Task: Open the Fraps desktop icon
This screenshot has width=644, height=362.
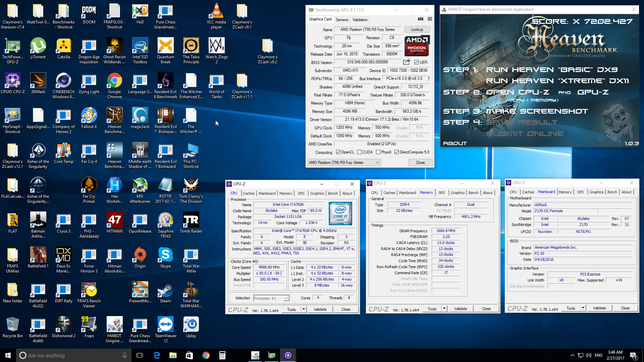Action: coord(89,328)
